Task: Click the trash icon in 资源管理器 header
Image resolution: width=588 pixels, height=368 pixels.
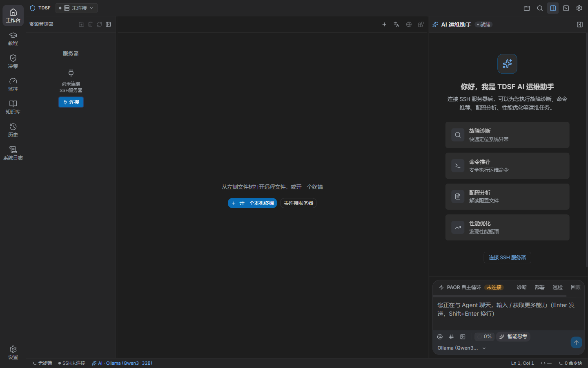Action: [x=90, y=25]
